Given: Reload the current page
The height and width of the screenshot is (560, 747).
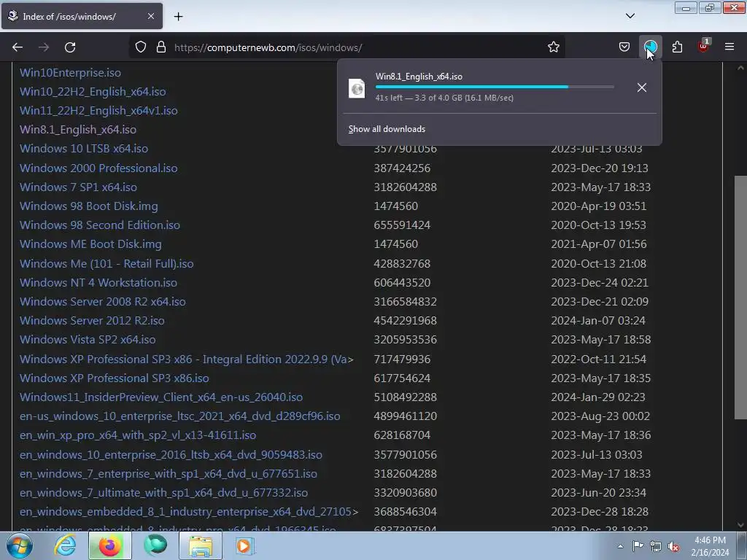Looking at the screenshot, I should click(70, 47).
